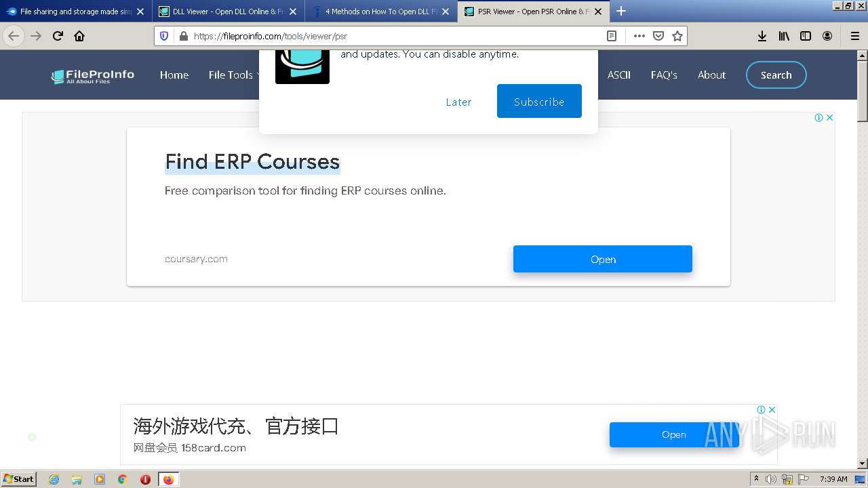Screen dimensions: 868x488
Task: Dismiss notification with Later
Action: 458,102
